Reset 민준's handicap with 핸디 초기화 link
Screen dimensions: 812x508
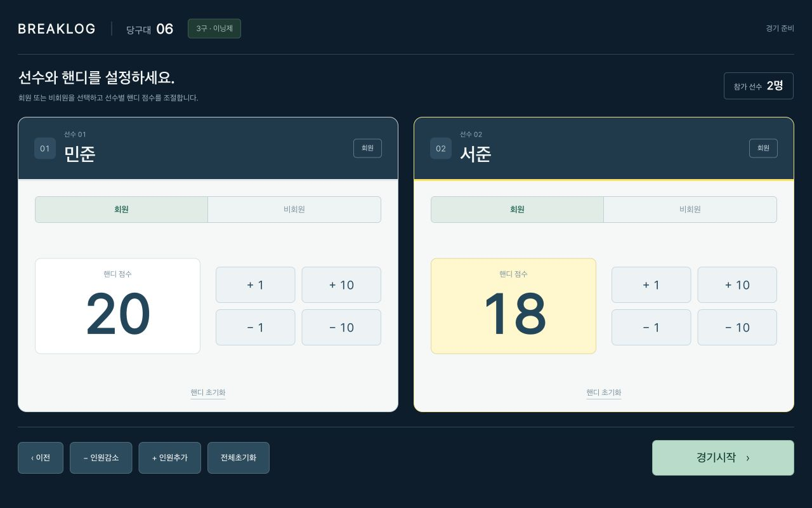pyautogui.click(x=208, y=392)
